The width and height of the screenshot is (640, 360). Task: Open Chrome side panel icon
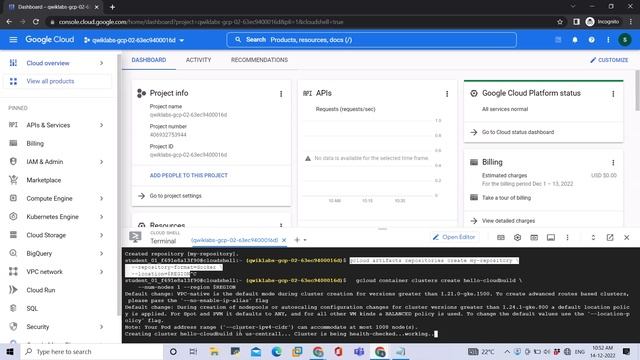tap(576, 22)
